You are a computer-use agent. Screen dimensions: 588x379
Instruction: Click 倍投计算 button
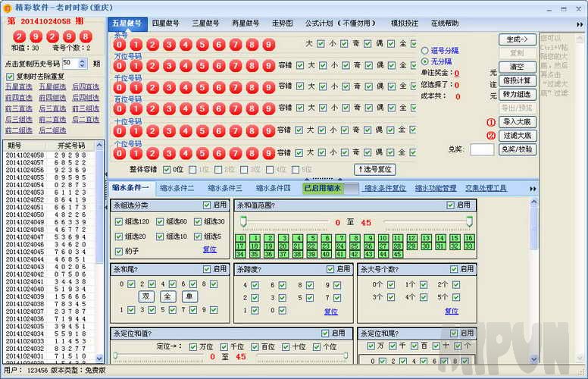pos(517,80)
